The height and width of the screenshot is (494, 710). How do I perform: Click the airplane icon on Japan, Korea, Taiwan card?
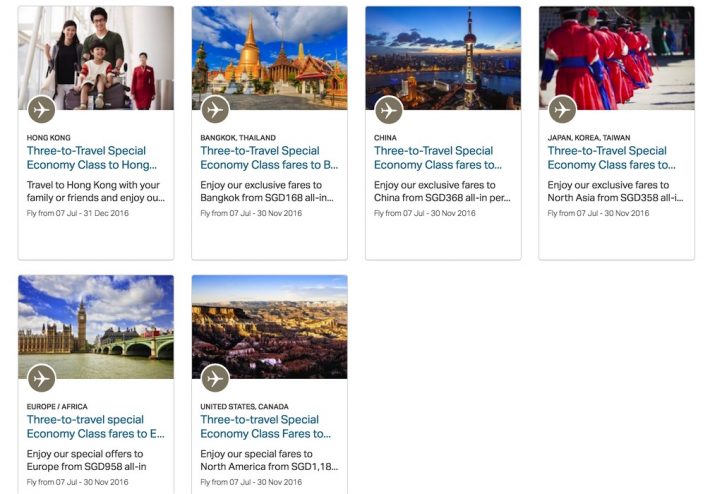click(562, 110)
